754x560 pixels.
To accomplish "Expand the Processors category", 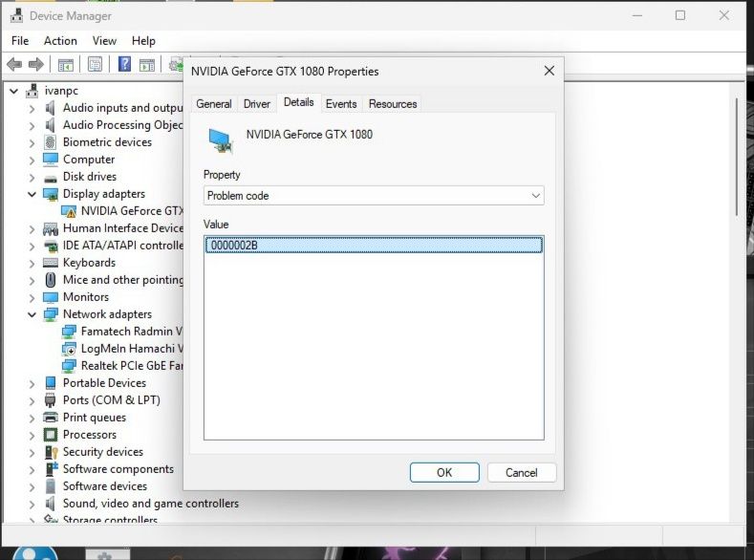I will pyautogui.click(x=32, y=436).
